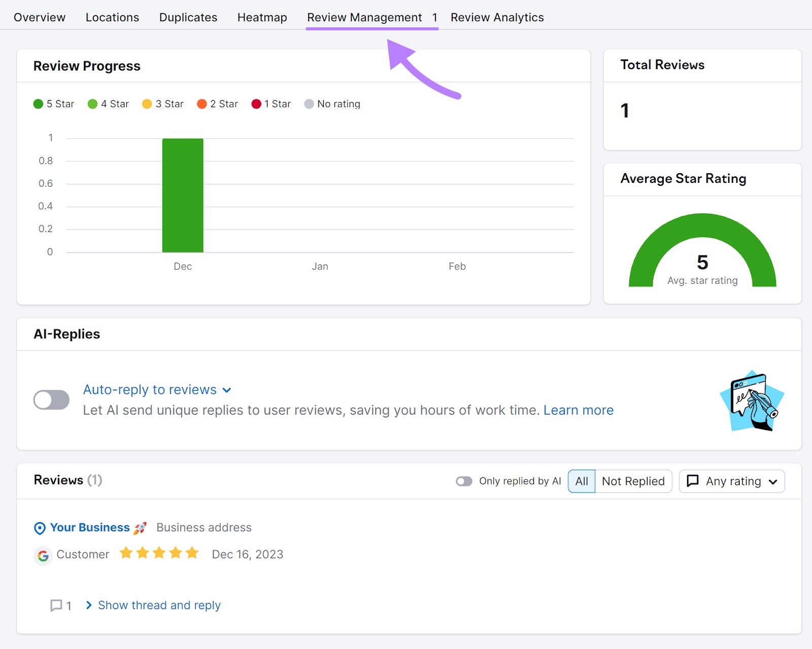Select the location pin icon next to Your Business

coord(40,528)
